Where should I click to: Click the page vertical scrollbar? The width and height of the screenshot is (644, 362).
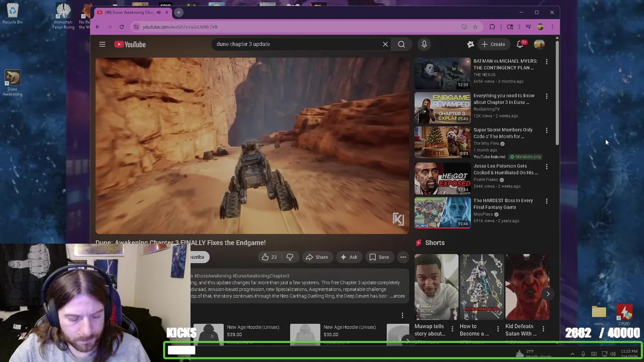[557, 93]
